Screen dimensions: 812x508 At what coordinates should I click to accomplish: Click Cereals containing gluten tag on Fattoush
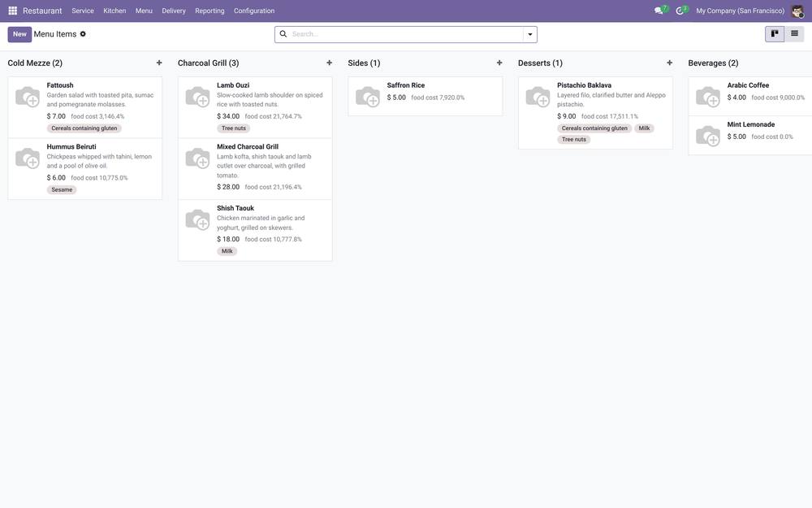pos(84,128)
